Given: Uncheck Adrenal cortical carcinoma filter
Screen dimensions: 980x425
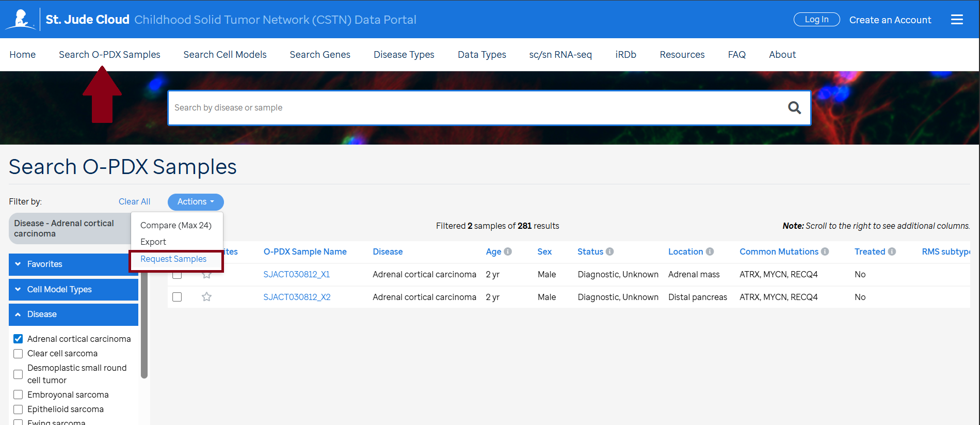Looking at the screenshot, I should click(x=18, y=339).
